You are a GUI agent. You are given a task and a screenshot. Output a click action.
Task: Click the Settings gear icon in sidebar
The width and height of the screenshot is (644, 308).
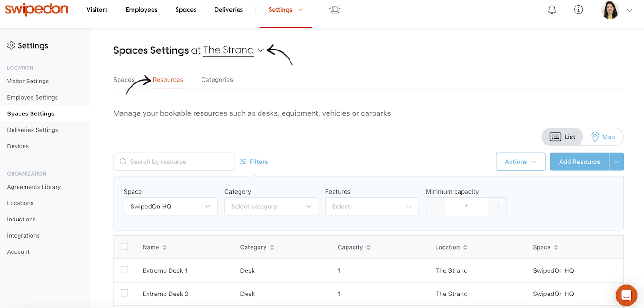click(11, 45)
